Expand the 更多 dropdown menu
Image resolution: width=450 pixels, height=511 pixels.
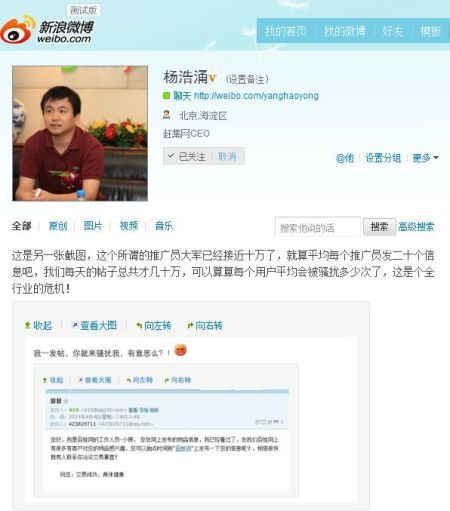(x=426, y=157)
